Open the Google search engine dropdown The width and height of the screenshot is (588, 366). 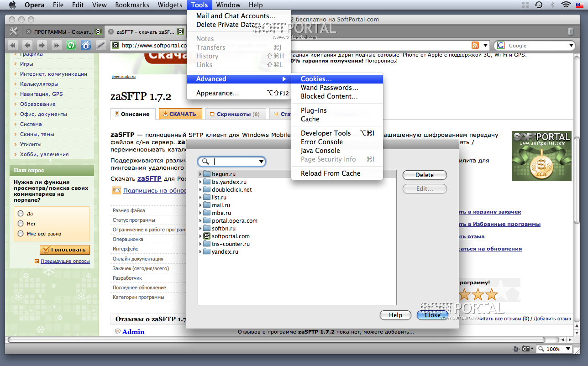tap(571, 45)
